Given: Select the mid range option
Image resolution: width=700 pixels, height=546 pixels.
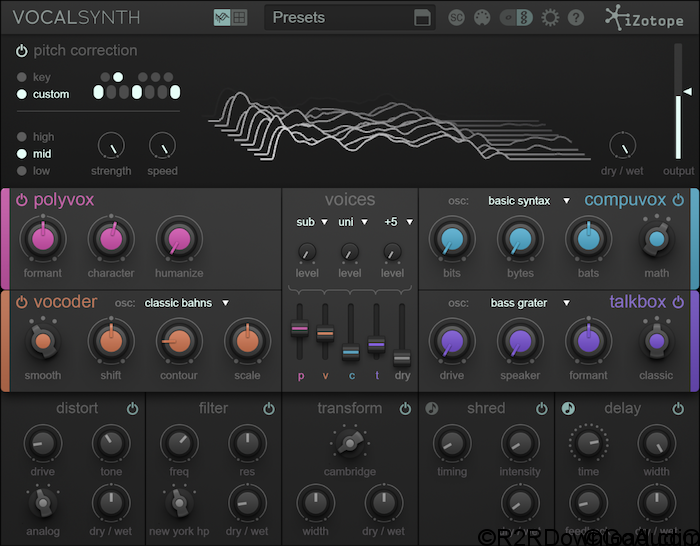Looking at the screenshot, I should [x=21, y=154].
